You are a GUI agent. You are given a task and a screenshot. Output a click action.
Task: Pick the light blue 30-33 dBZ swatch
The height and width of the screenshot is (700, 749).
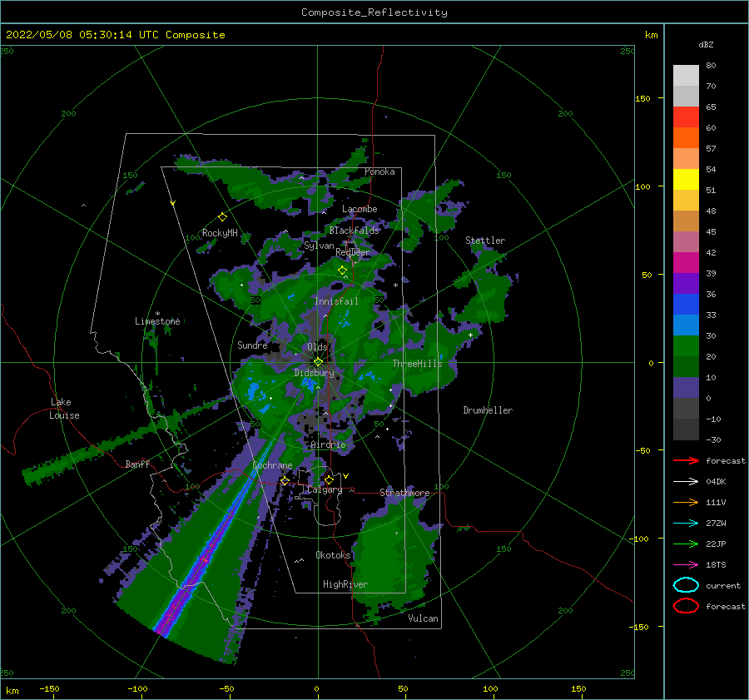(x=686, y=325)
